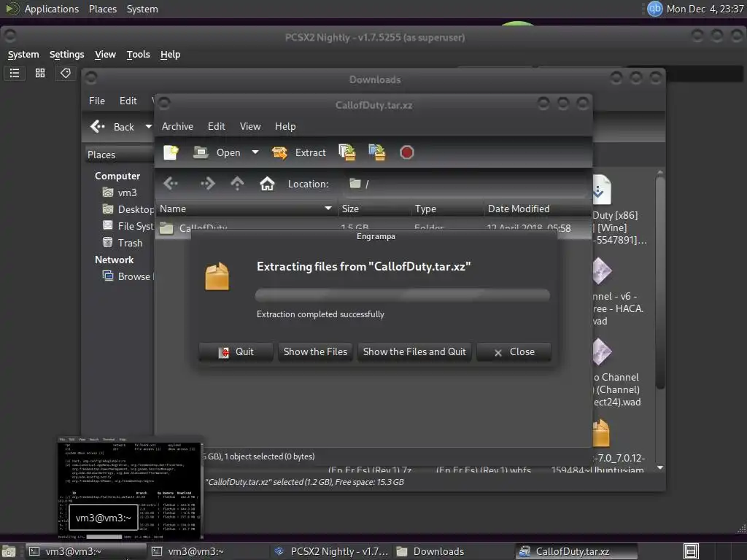Click Show the Files and Quit
The width and height of the screenshot is (747, 560).
point(414,352)
